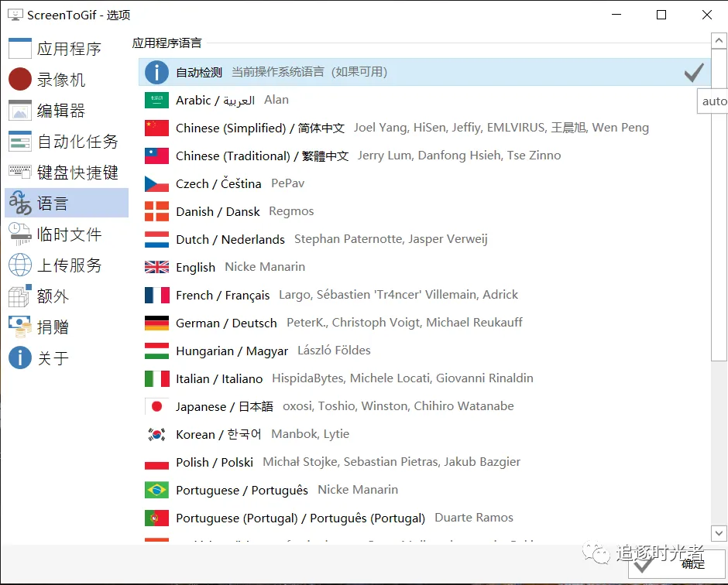Select the Danish / Dansk label
728x585 pixels.
point(218,211)
